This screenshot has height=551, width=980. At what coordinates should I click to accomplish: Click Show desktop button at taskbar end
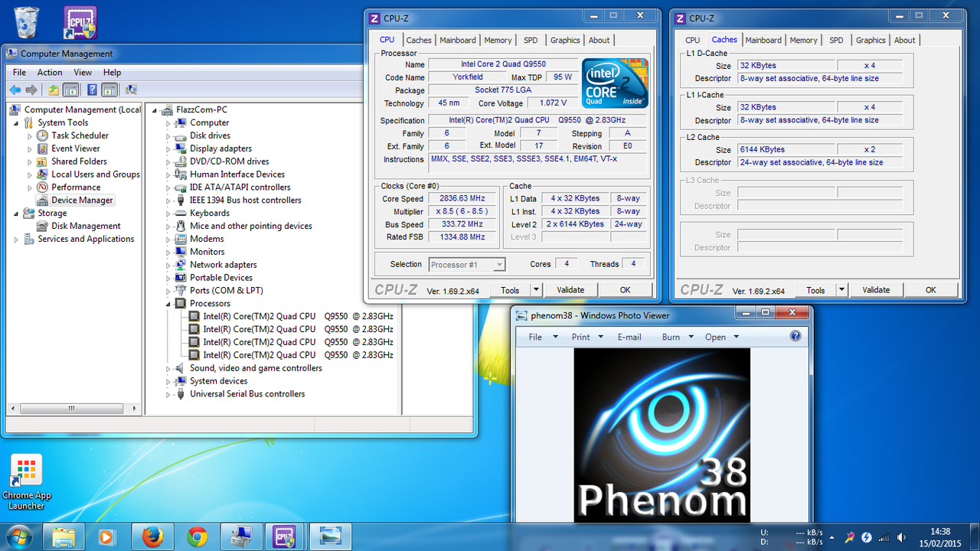click(x=975, y=537)
